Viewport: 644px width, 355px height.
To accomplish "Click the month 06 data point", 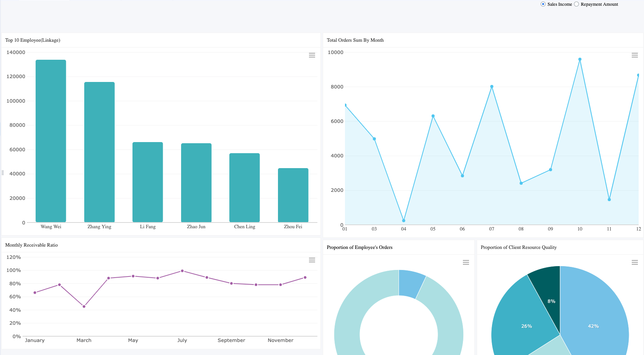I will 462,176.
